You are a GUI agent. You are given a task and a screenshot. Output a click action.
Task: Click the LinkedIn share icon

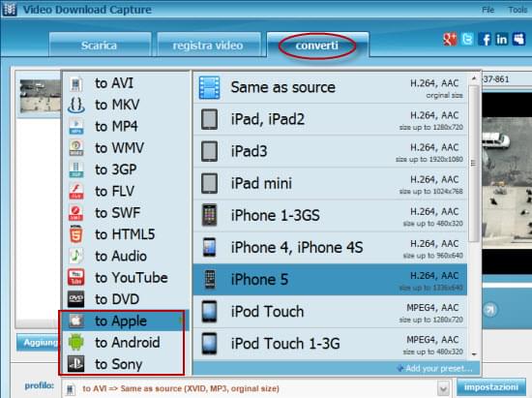[501, 40]
